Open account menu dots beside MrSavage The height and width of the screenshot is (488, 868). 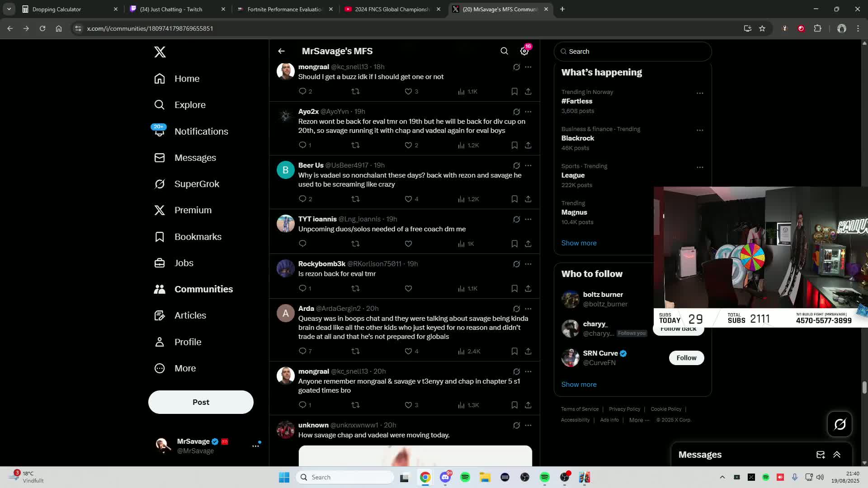[x=255, y=446]
